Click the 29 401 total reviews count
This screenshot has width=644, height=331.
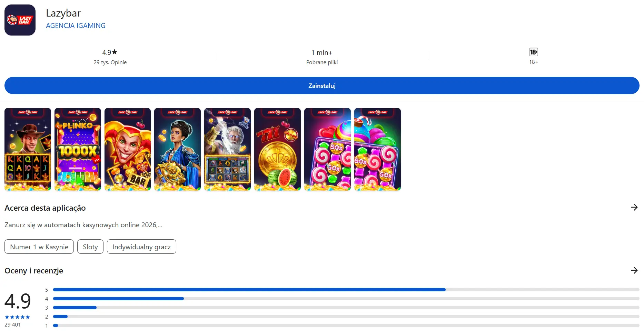point(13,325)
